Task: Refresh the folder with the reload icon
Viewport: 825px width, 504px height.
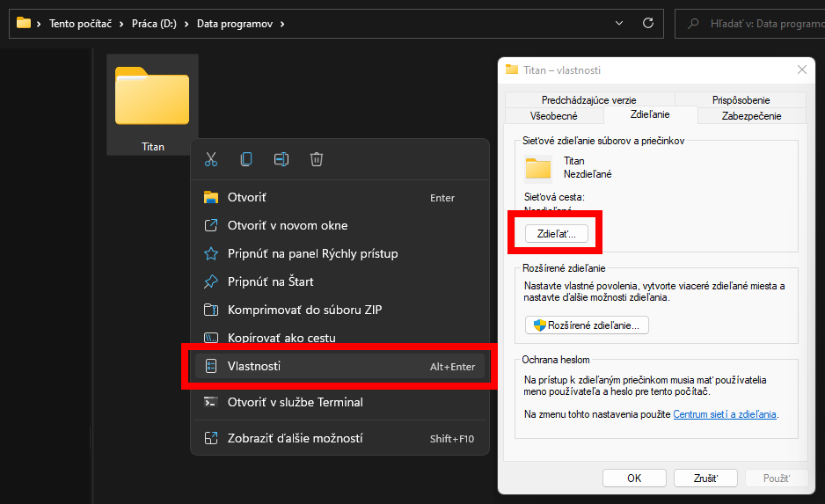Action: tap(648, 23)
